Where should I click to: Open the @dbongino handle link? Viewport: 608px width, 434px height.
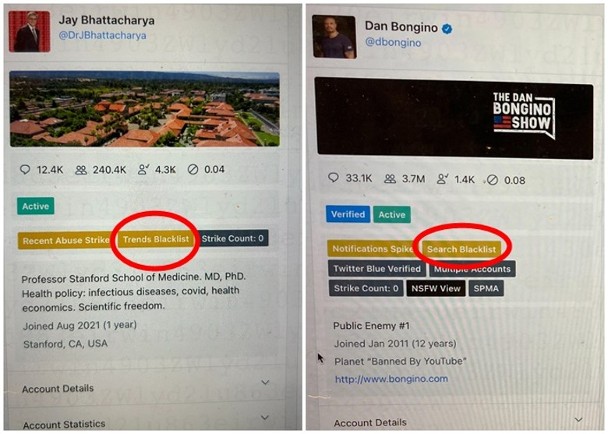click(x=393, y=42)
